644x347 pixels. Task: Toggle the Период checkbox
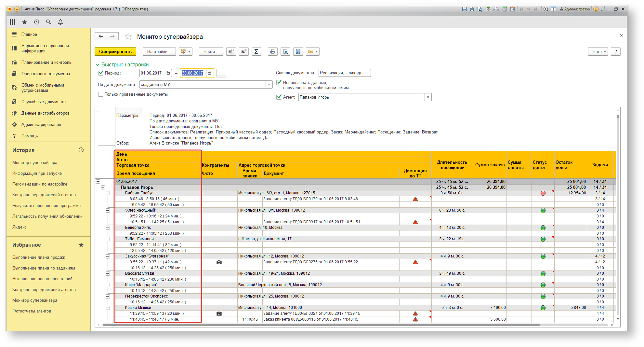coord(101,73)
